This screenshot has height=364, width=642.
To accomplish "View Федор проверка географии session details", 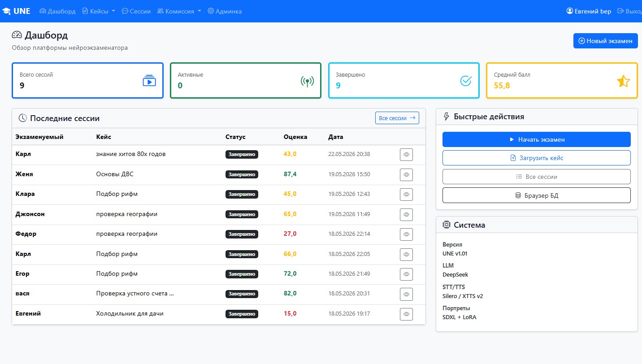I will click(406, 234).
